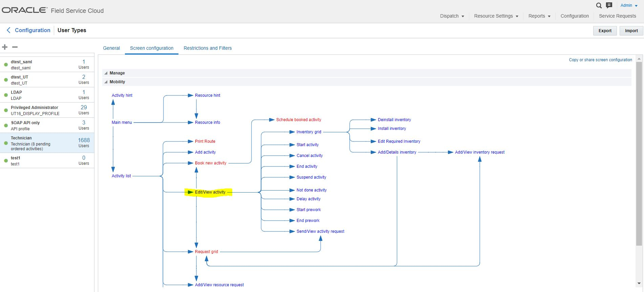Select the test1 user type
This screenshot has height=292, width=644.
(x=47, y=160)
